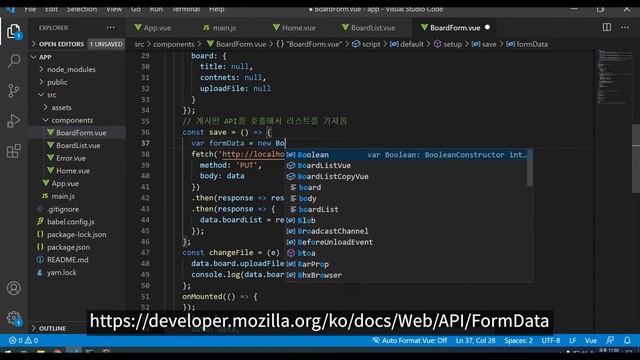Choose the 'boardList' suggestion
The image size is (640, 360).
[x=406, y=209]
